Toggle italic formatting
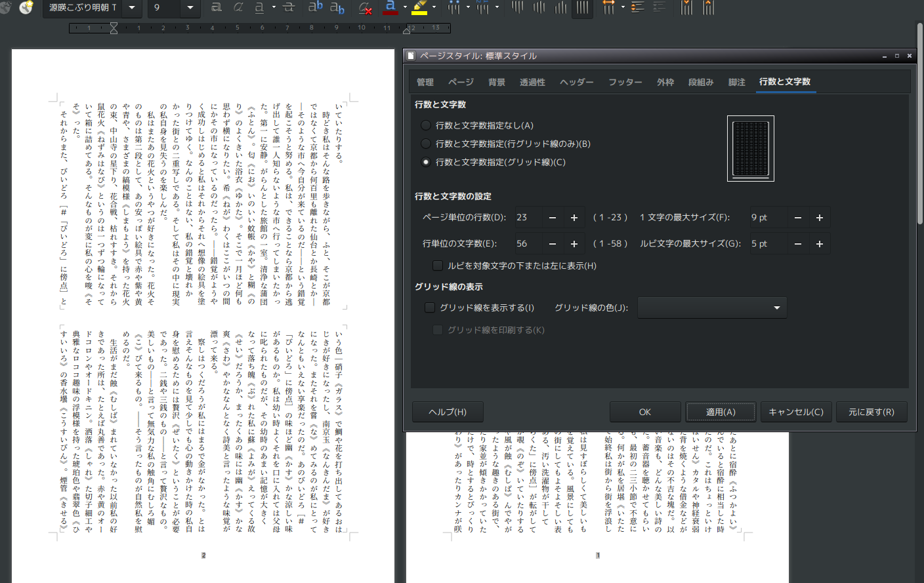The height and width of the screenshot is (583, 924). [x=238, y=7]
